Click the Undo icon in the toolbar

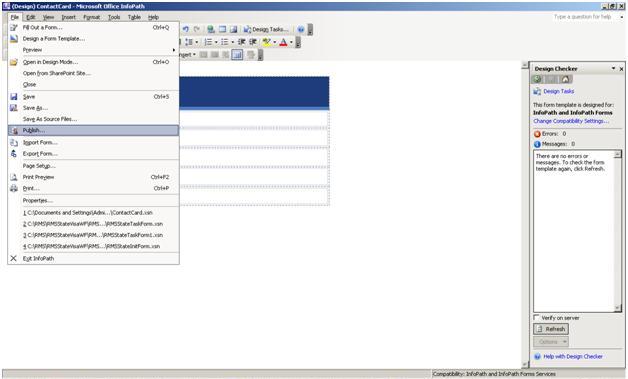(185, 29)
